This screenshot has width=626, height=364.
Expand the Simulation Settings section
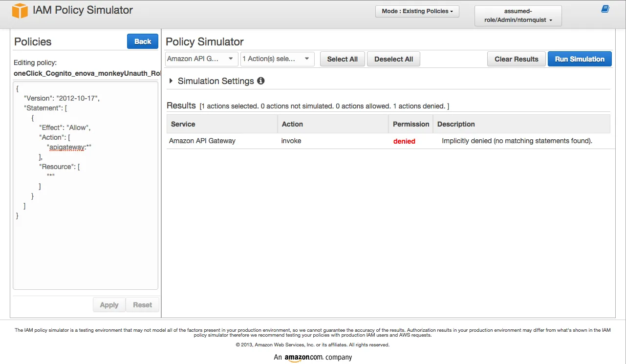point(171,81)
